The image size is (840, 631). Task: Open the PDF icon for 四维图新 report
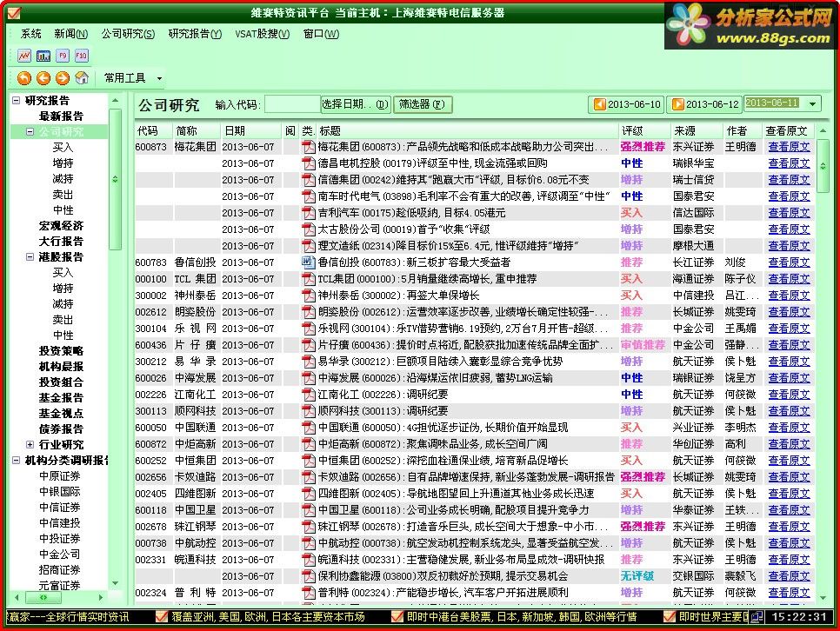309,494
